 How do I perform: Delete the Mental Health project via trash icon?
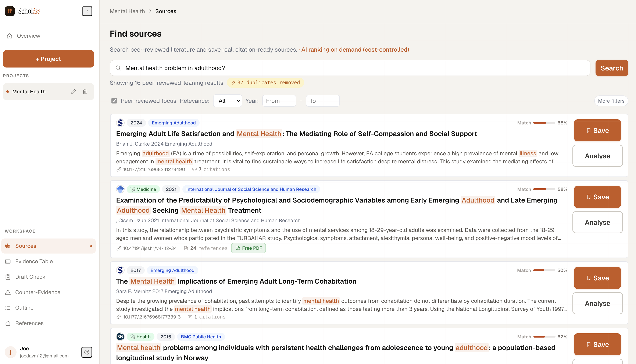click(85, 91)
